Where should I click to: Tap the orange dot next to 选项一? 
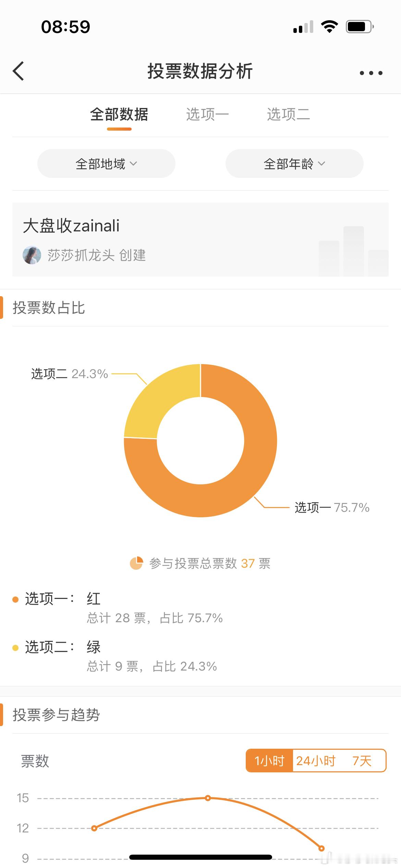[x=15, y=599]
